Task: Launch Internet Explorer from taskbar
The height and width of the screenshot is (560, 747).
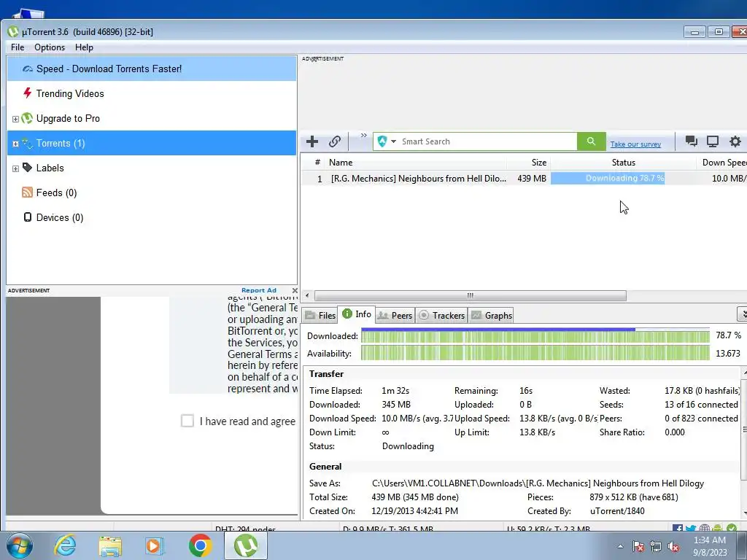Action: [x=65, y=545]
